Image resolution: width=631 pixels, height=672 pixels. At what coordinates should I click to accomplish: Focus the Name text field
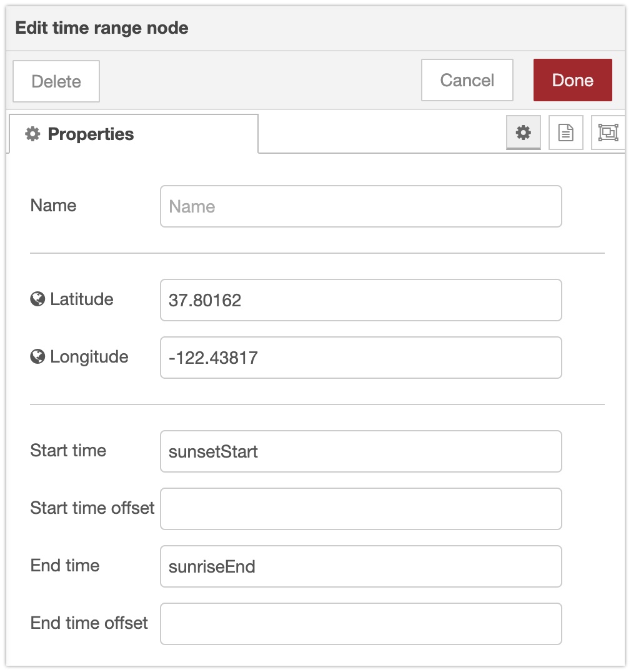point(360,206)
